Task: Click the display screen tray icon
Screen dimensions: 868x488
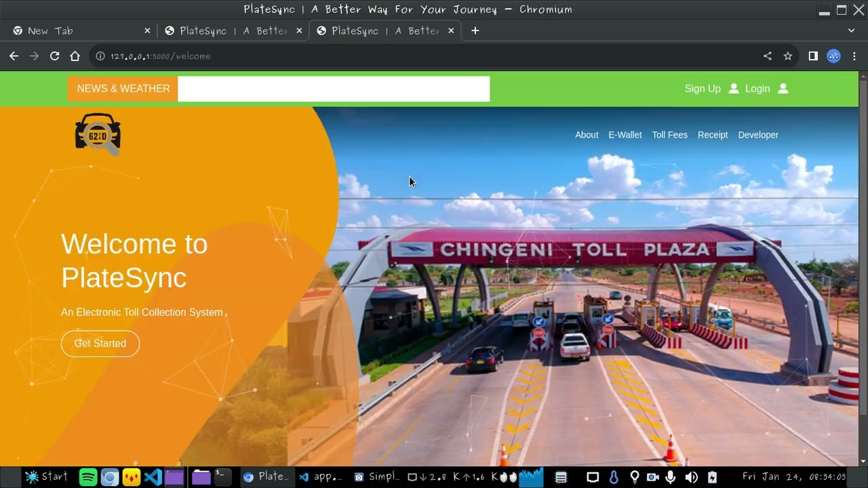Action: (593, 477)
